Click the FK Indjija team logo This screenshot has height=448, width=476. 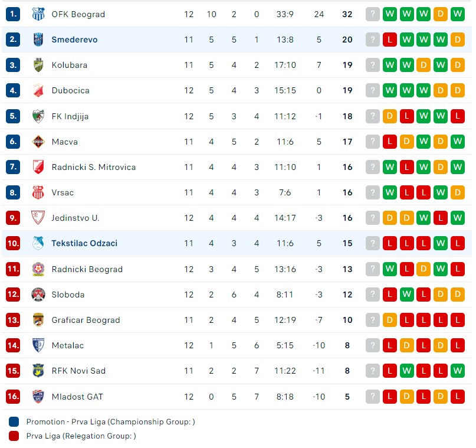tap(38, 116)
